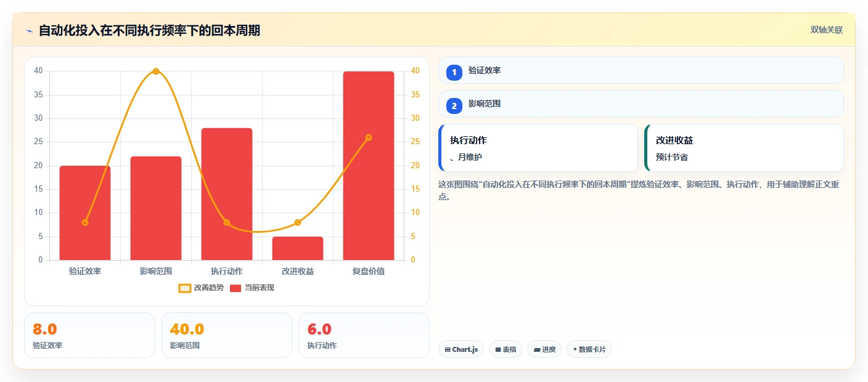Select the 影响范围 list item

click(x=641, y=104)
